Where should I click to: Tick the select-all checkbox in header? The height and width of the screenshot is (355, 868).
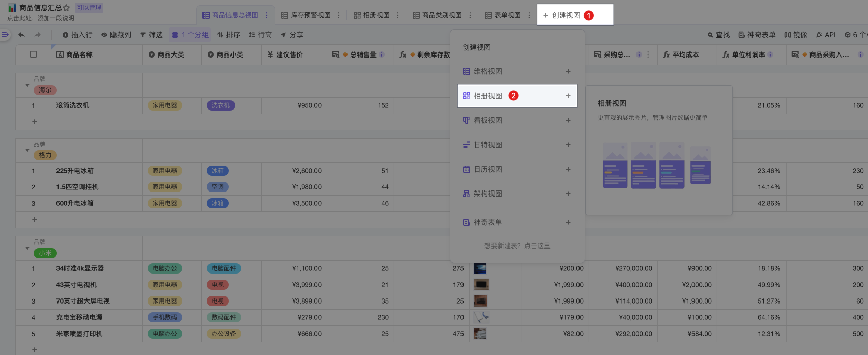click(34, 54)
